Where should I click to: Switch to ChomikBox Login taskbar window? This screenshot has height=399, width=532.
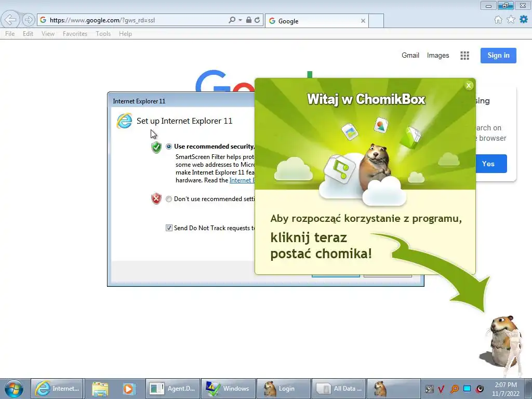pyautogui.click(x=283, y=389)
